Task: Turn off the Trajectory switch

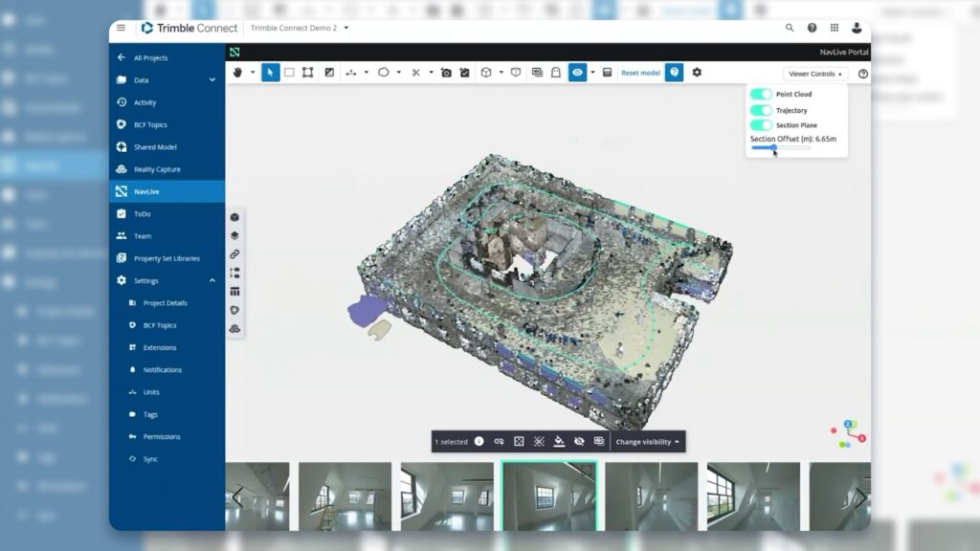Action: [x=761, y=110]
